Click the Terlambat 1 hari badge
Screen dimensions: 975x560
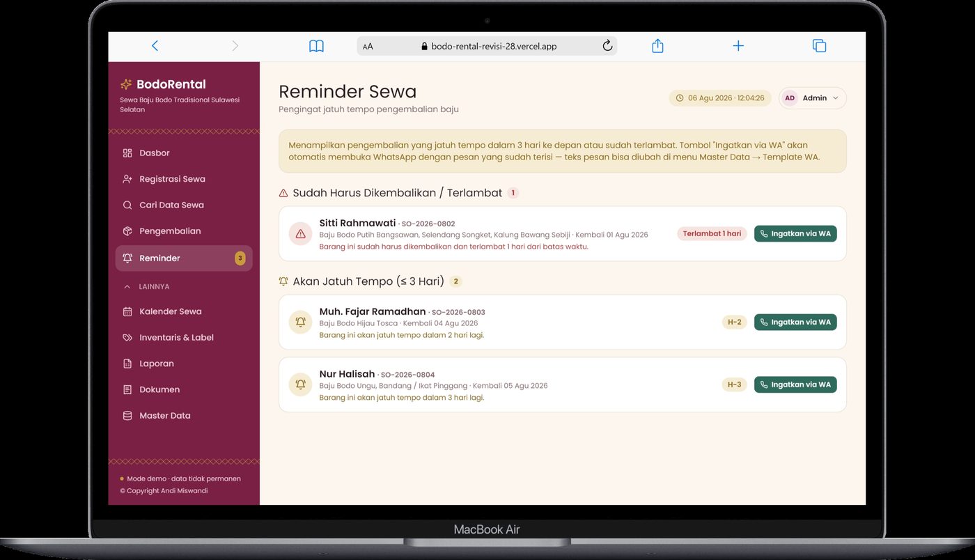tap(712, 234)
